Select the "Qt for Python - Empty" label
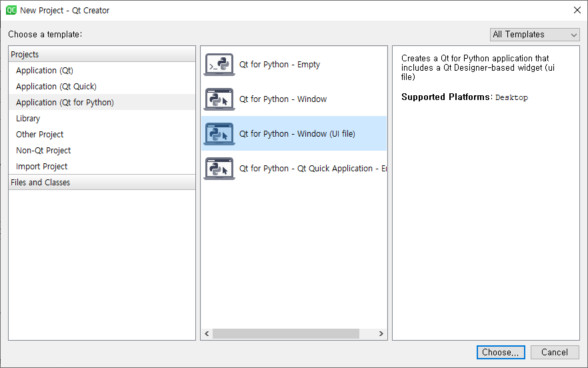 click(x=279, y=65)
